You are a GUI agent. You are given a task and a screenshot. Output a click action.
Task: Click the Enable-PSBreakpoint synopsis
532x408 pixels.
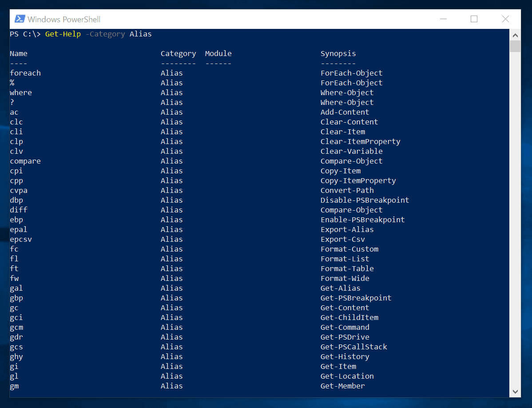click(363, 220)
